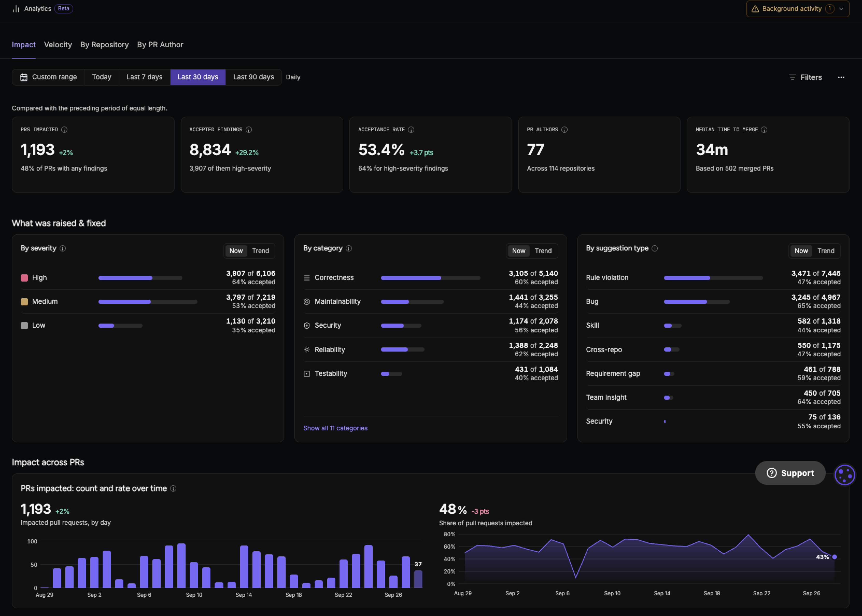Click info icon next to ACCEPTANCE RATE
This screenshot has height=616, width=862.
(x=411, y=130)
